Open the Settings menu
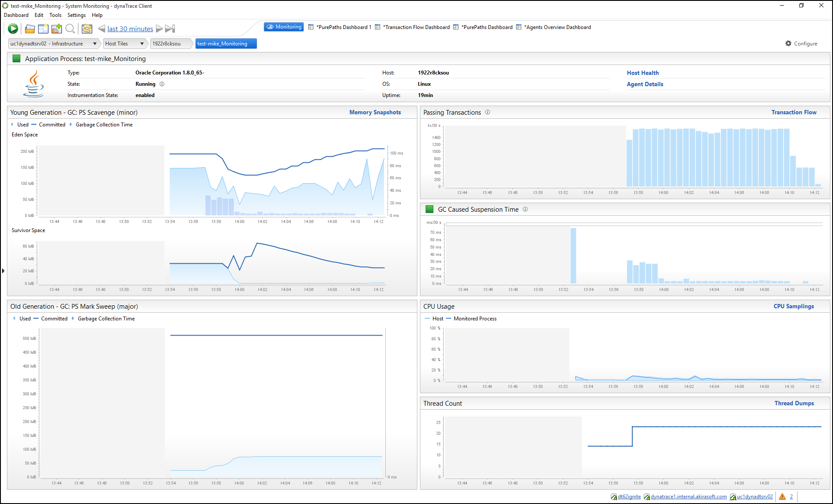Image resolution: width=833 pixels, height=504 pixels. (x=77, y=15)
